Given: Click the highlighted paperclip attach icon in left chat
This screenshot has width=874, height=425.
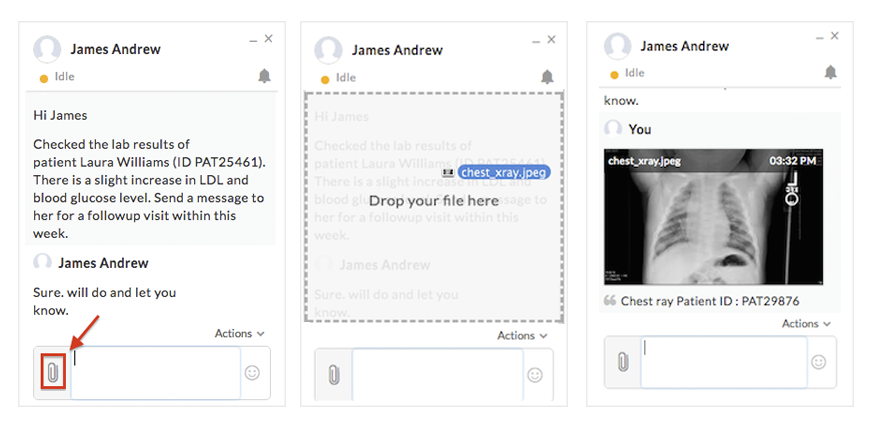Looking at the screenshot, I should click(53, 372).
